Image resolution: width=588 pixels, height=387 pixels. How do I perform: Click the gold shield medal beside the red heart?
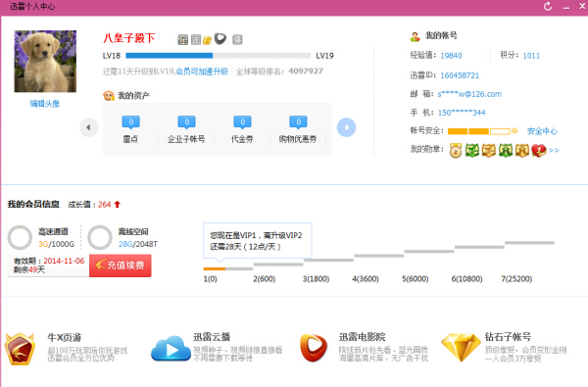pos(522,150)
